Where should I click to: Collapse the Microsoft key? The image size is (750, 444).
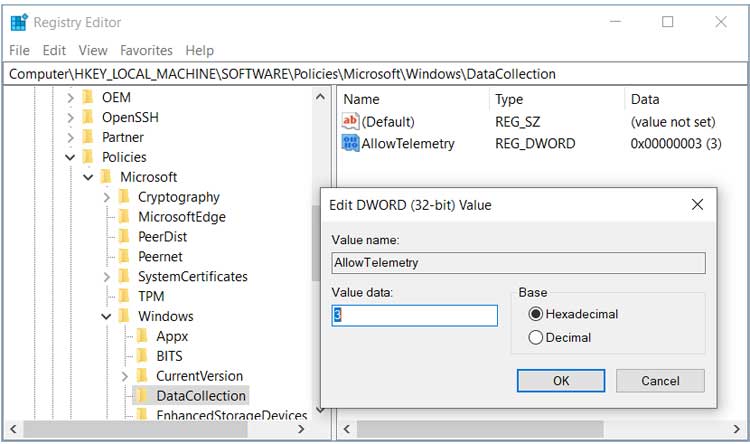coord(88,178)
